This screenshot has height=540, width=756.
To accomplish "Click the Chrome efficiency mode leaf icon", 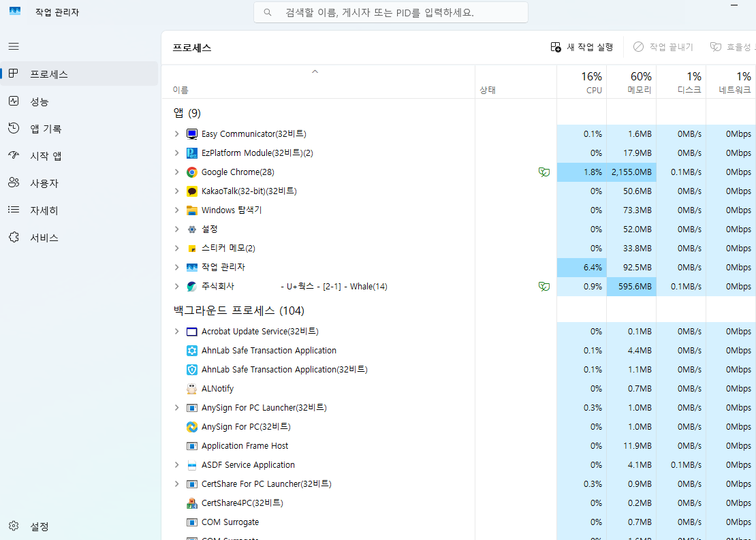I will [544, 172].
